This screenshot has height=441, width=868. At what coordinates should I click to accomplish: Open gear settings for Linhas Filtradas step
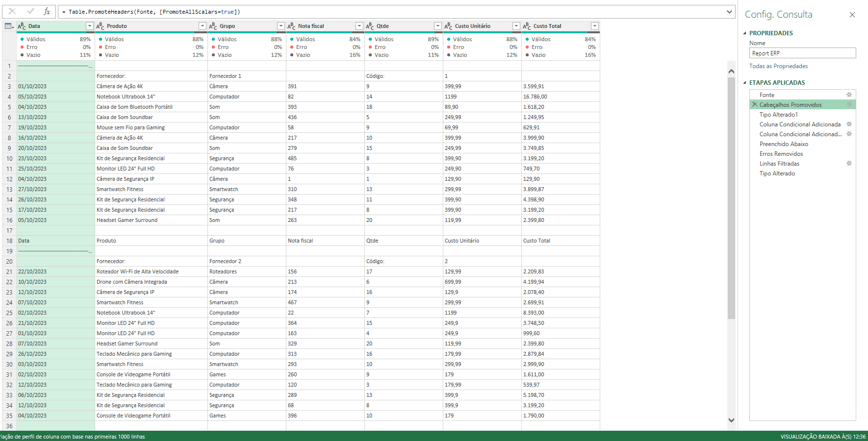click(849, 163)
